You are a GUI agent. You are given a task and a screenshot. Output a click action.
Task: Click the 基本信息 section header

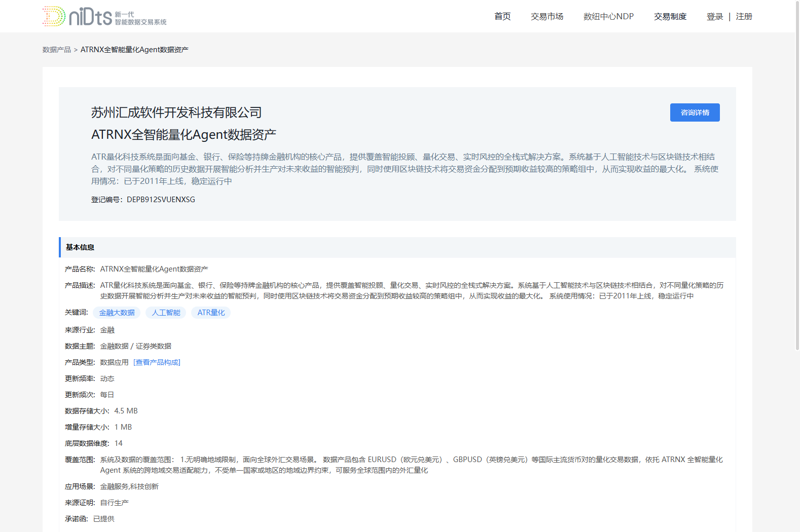point(397,247)
